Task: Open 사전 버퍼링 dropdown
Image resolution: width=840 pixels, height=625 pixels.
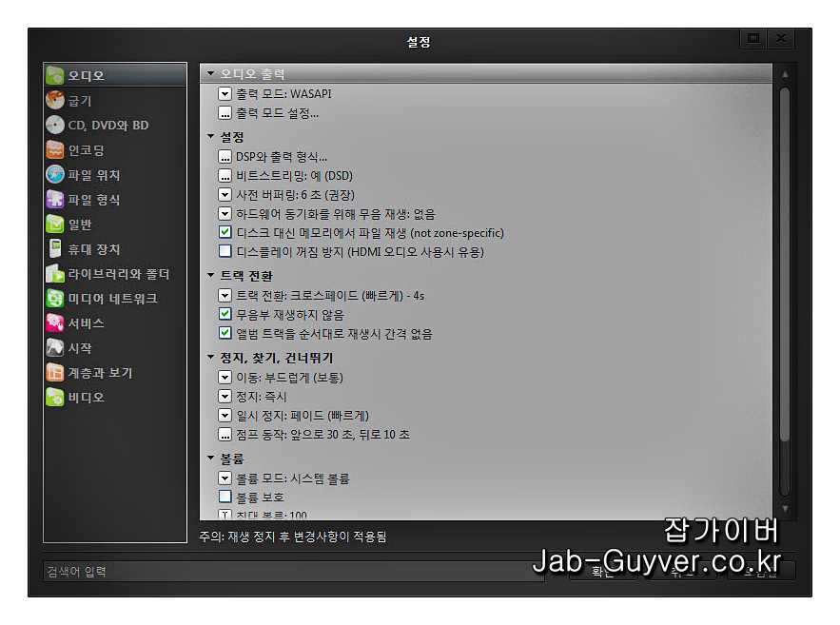Action: pyautogui.click(x=225, y=194)
